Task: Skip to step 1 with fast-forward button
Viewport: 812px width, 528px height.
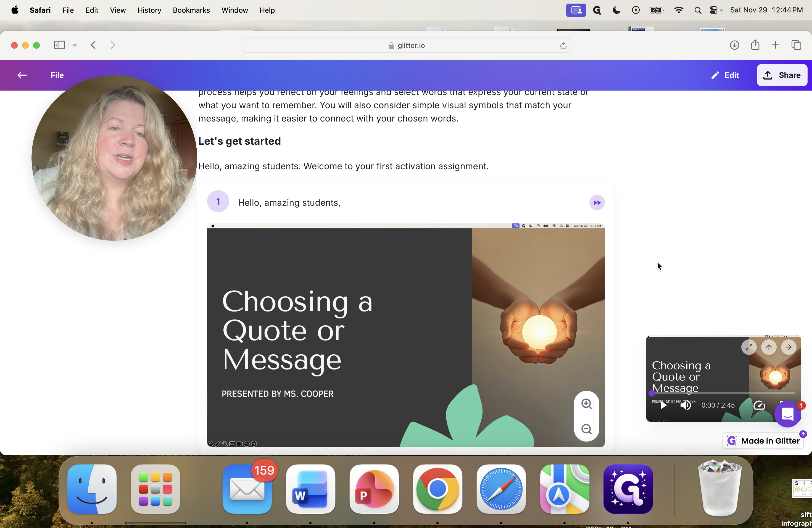Action: pos(597,203)
